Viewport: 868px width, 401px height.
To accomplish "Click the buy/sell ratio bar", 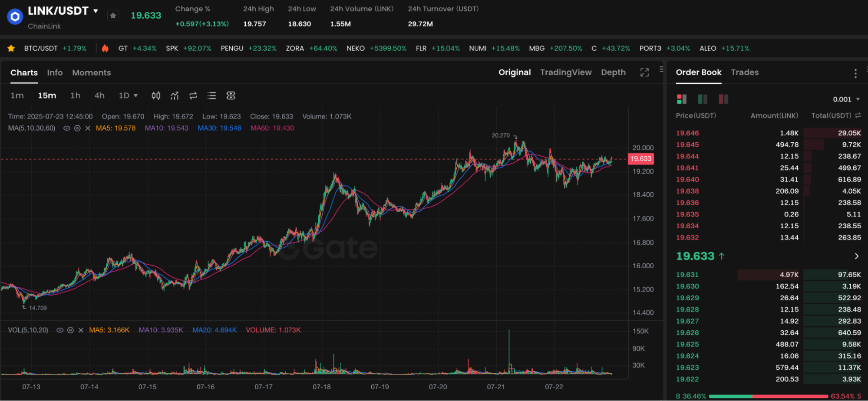I will pyautogui.click(x=768, y=396).
